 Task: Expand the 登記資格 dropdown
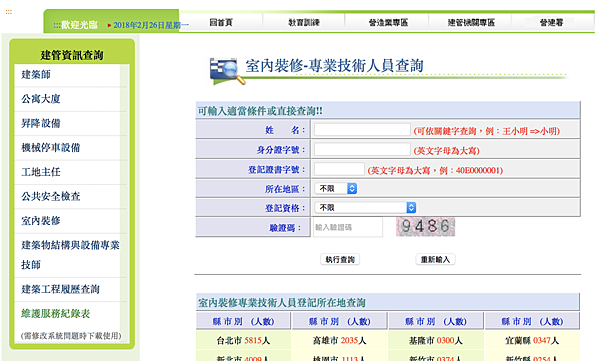pyautogui.click(x=365, y=207)
